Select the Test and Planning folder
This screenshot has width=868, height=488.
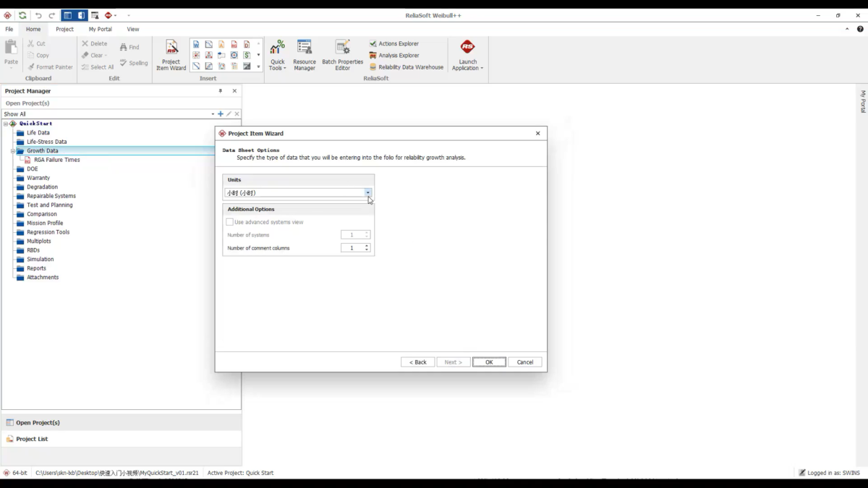point(50,205)
